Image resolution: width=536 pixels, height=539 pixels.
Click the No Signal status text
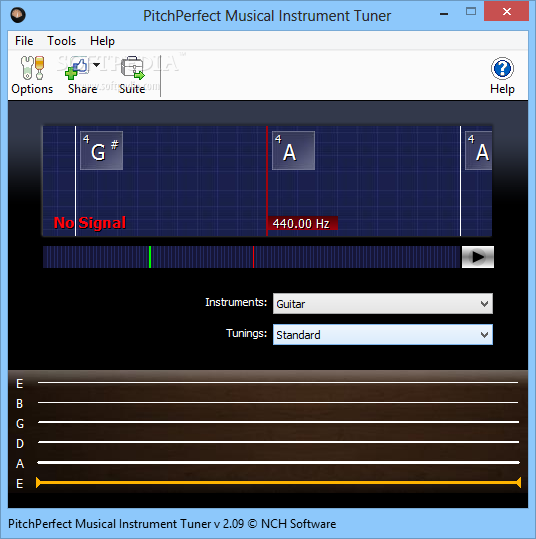[90, 223]
